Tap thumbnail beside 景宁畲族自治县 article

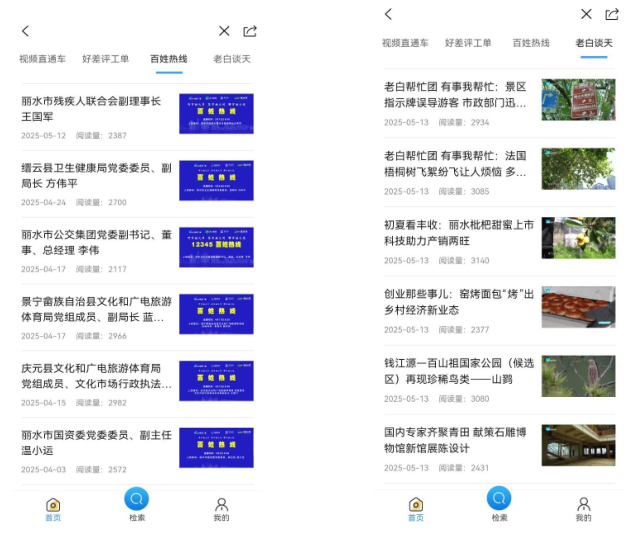[216, 314]
